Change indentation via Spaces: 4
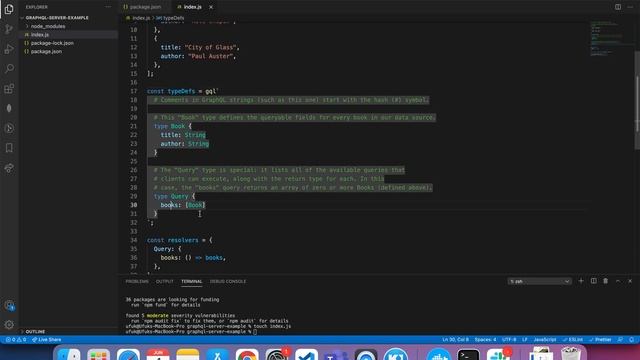 [485, 340]
